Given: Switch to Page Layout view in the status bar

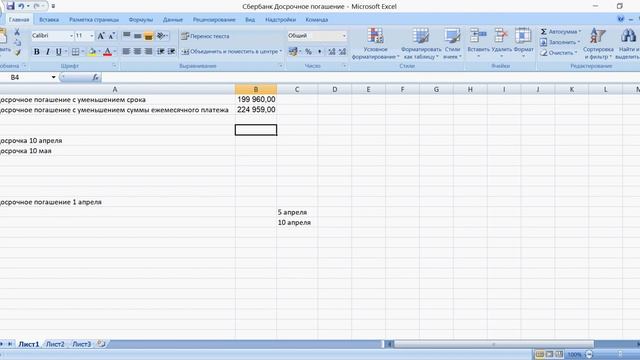Looking at the screenshot, I should [549, 354].
